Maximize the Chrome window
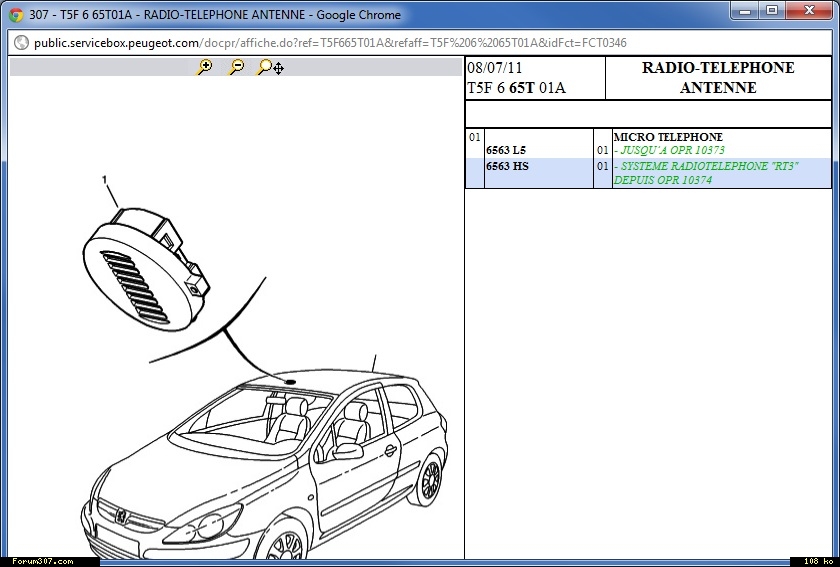This screenshot has height=567, width=840. (x=772, y=10)
